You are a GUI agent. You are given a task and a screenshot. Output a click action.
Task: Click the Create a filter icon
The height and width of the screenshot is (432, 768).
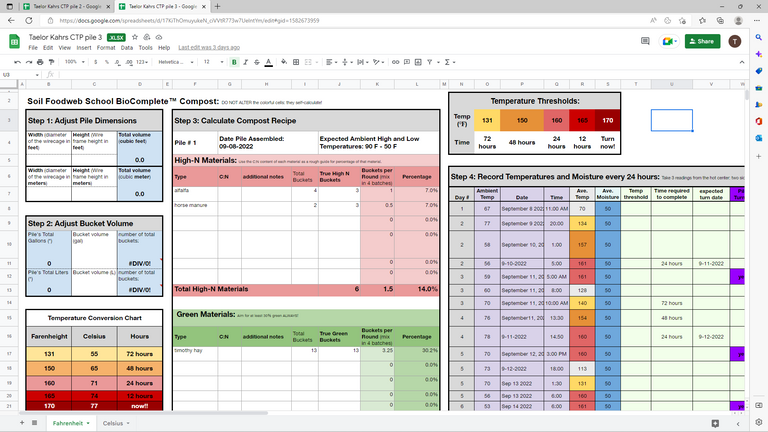pos(430,62)
